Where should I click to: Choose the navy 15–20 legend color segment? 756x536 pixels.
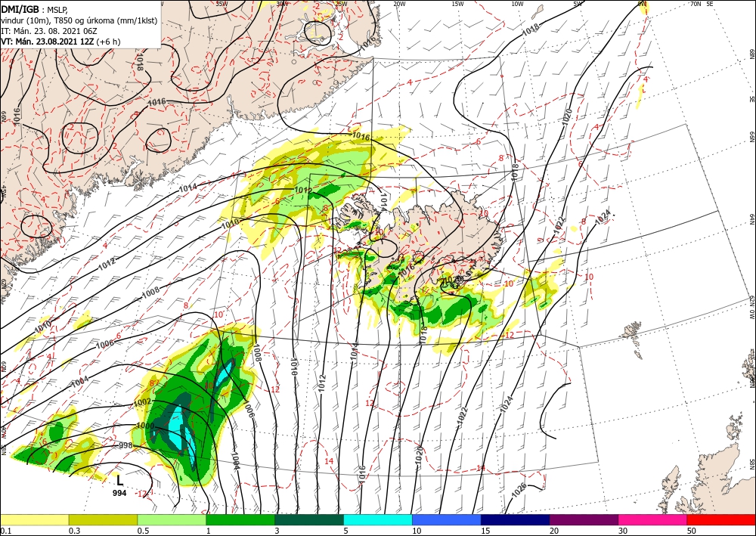click(515, 519)
